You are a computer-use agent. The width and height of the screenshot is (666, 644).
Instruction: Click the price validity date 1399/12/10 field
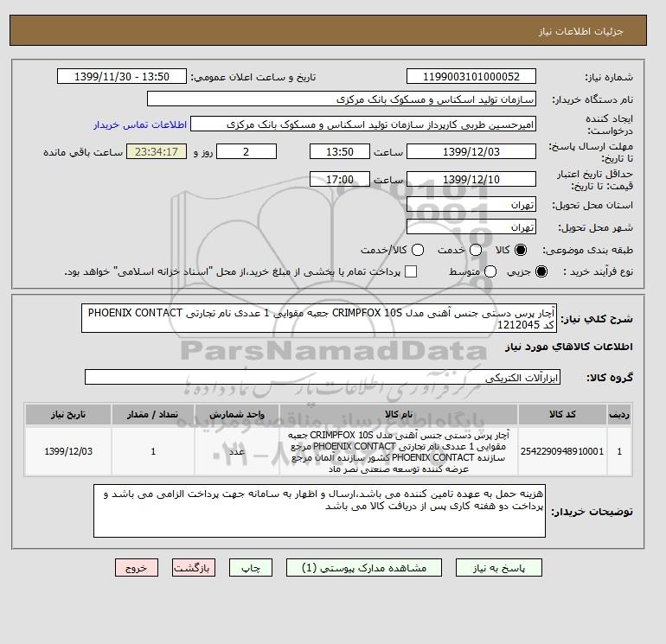pyautogui.click(x=471, y=179)
